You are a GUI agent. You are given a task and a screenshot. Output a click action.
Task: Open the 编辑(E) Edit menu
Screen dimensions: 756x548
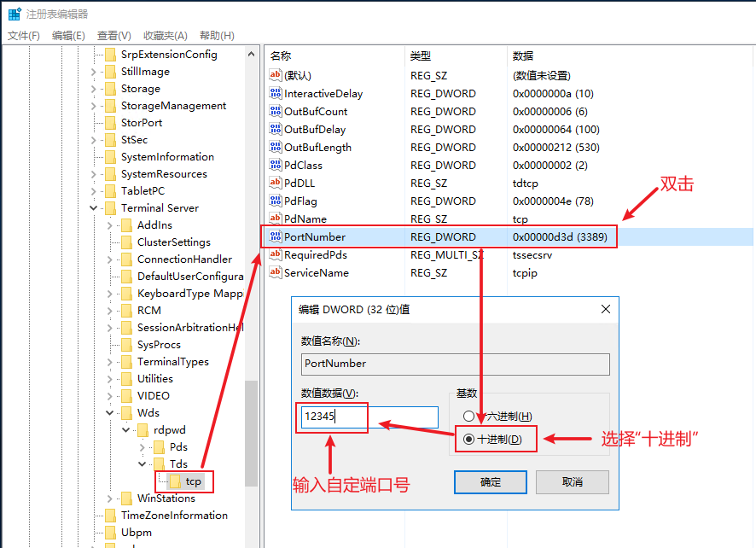[68, 36]
